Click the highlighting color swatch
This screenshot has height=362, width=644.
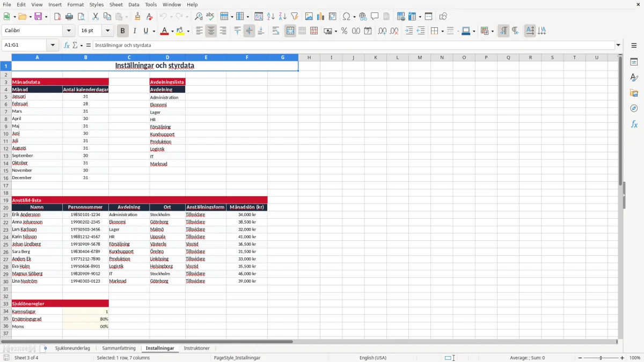[x=180, y=31]
